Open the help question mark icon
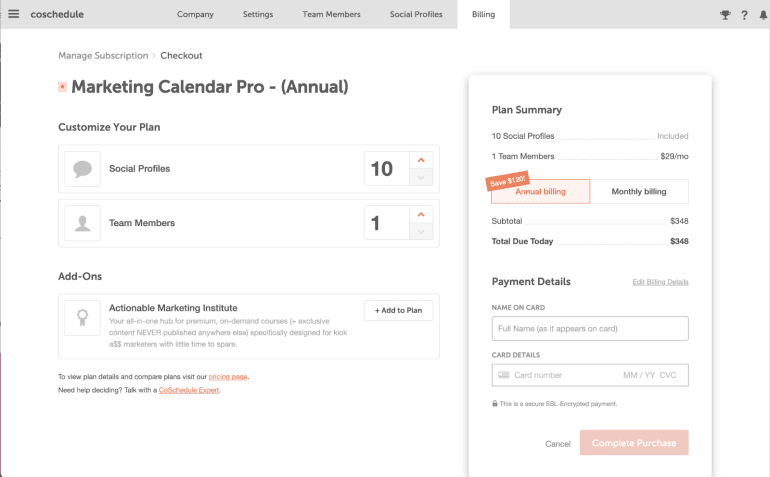The width and height of the screenshot is (770, 477). [744, 15]
